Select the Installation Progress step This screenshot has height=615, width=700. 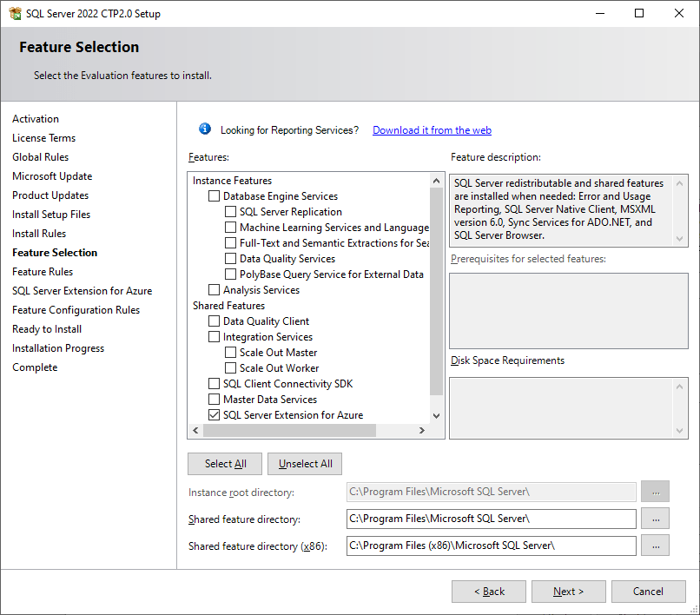[x=58, y=348]
